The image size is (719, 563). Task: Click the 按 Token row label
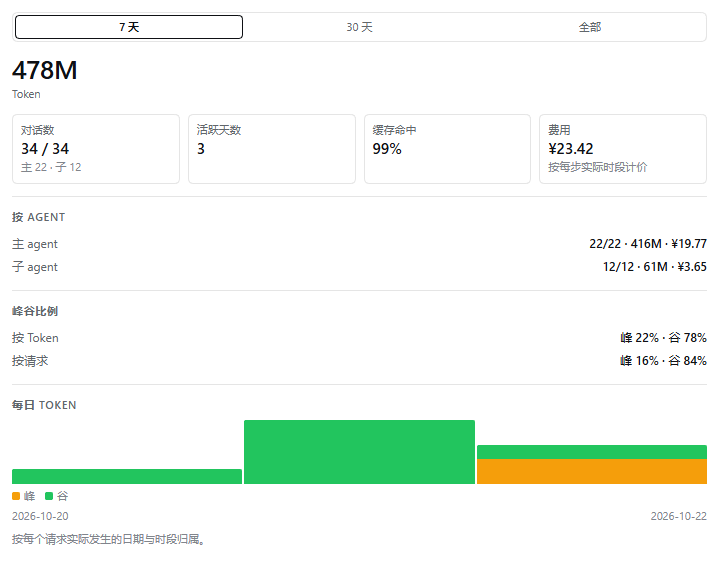tap(35, 338)
